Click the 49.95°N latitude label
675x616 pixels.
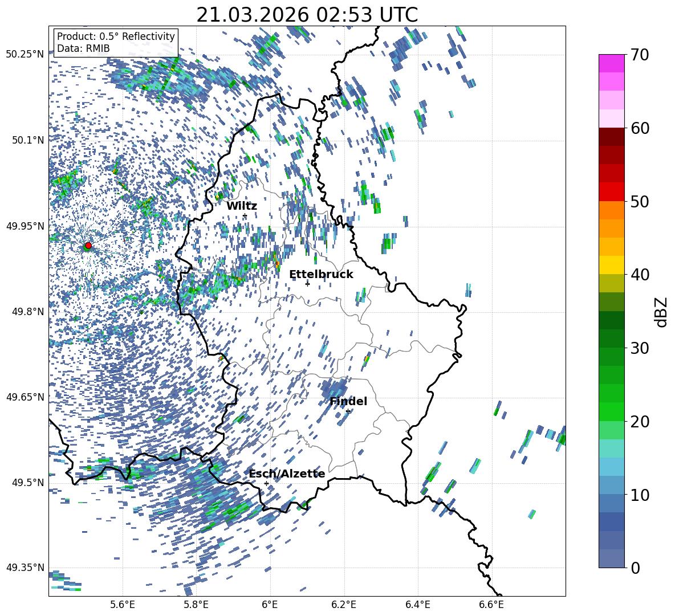click(25, 226)
